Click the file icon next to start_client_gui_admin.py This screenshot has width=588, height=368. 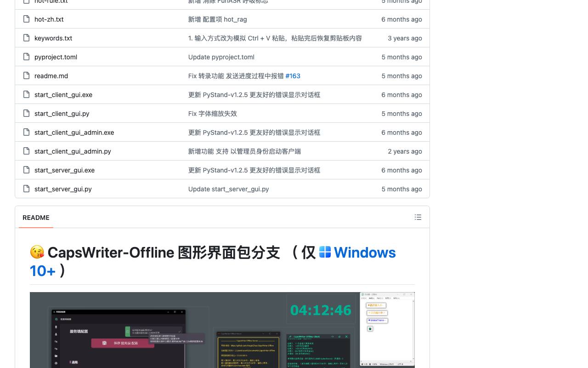pyautogui.click(x=26, y=151)
